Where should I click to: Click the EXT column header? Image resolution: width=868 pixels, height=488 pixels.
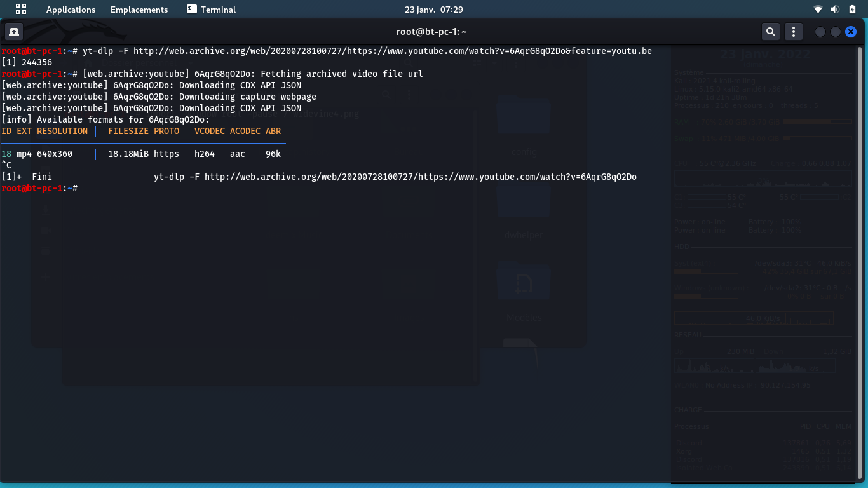pos(24,131)
